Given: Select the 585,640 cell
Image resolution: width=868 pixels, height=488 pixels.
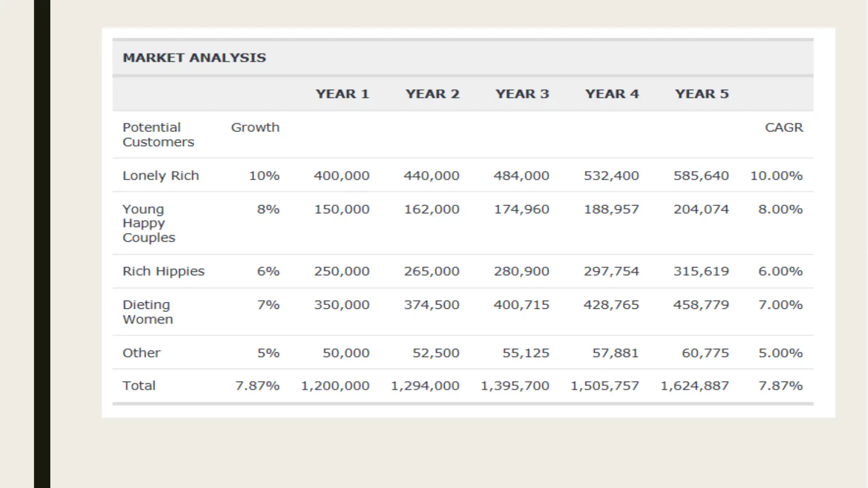Looking at the screenshot, I should pyautogui.click(x=701, y=176).
